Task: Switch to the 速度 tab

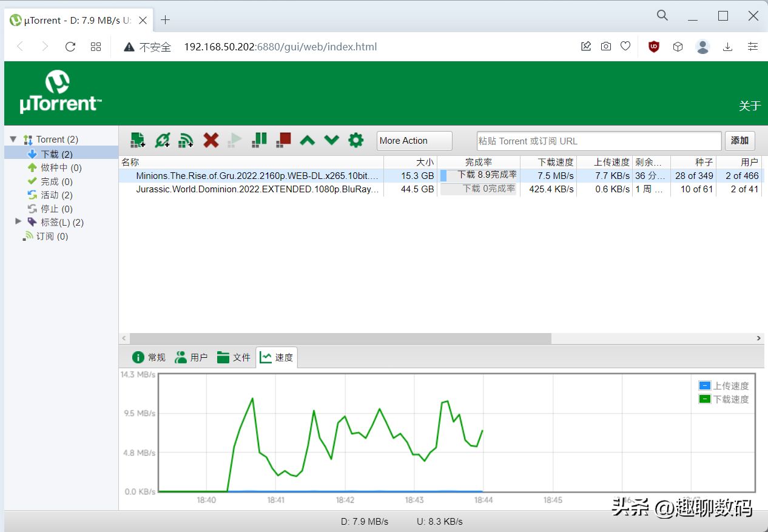Action: pos(277,357)
